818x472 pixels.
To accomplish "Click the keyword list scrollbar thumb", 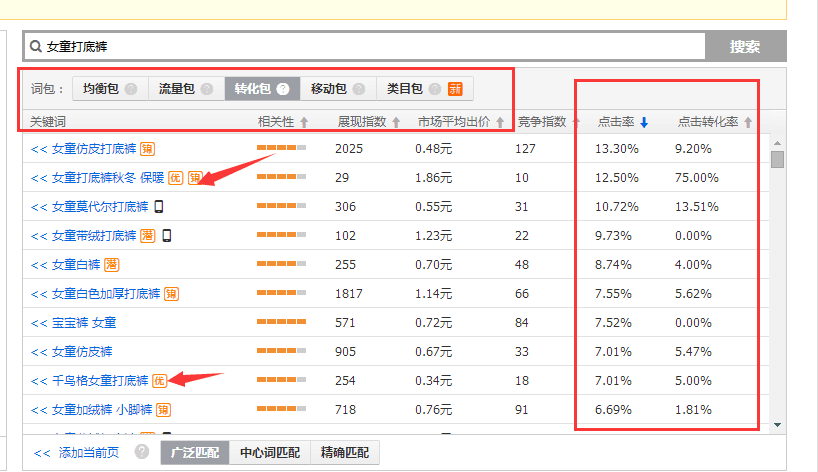I will 777,159.
